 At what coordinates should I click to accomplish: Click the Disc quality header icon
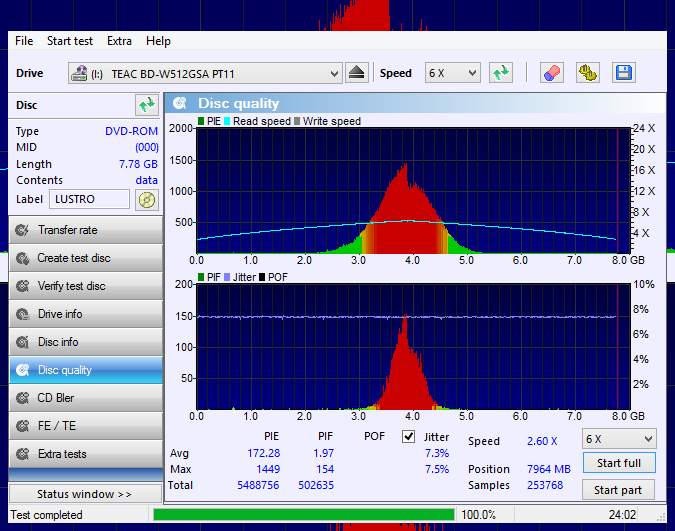180,103
